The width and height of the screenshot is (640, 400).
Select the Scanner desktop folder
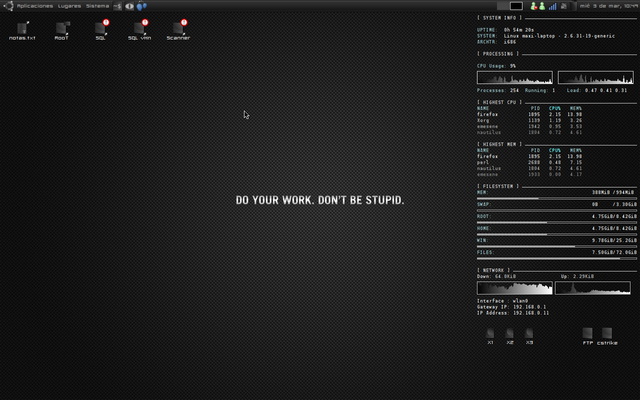click(x=178, y=30)
